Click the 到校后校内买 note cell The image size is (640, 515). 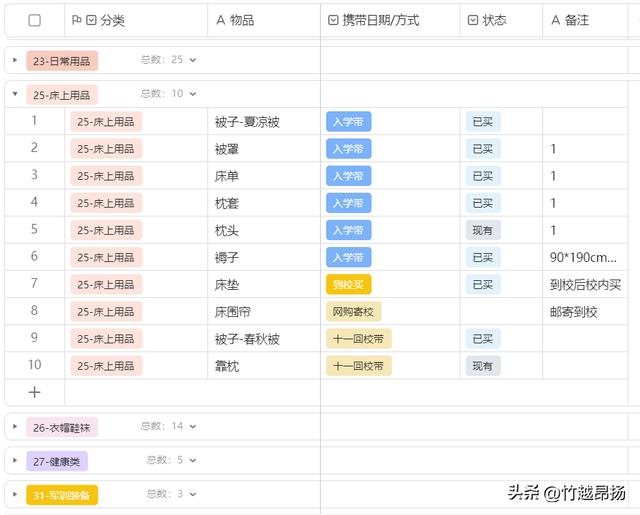585,284
